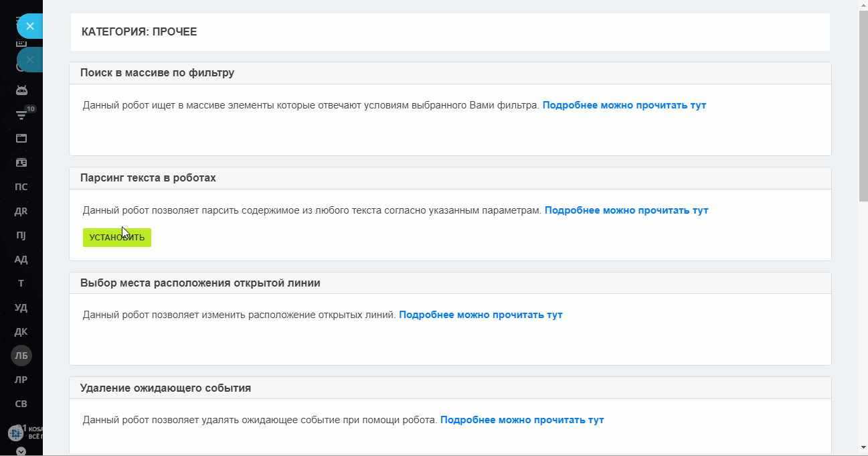
Task: Open 'Подробнее можно прочитать тут' under Парсинг текста
Action: pyautogui.click(x=626, y=210)
